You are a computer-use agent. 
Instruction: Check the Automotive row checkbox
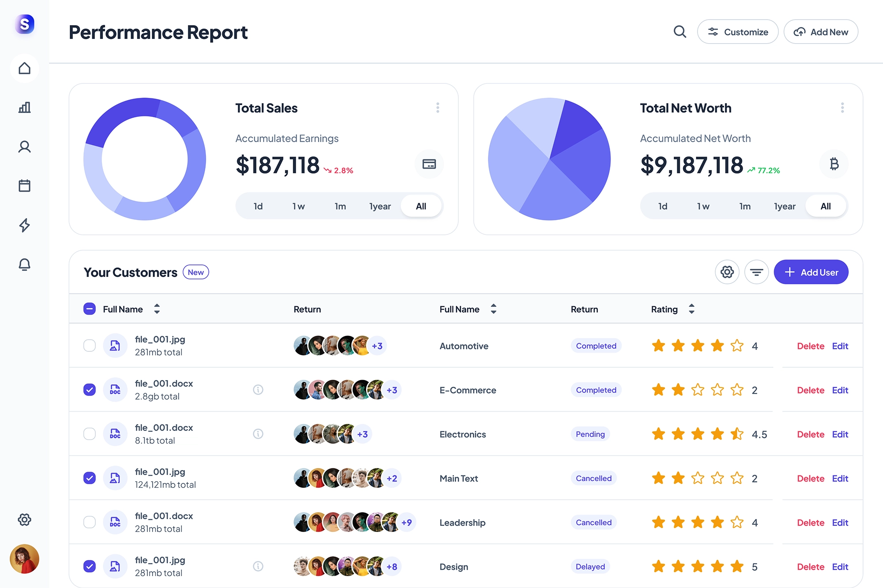click(x=90, y=346)
